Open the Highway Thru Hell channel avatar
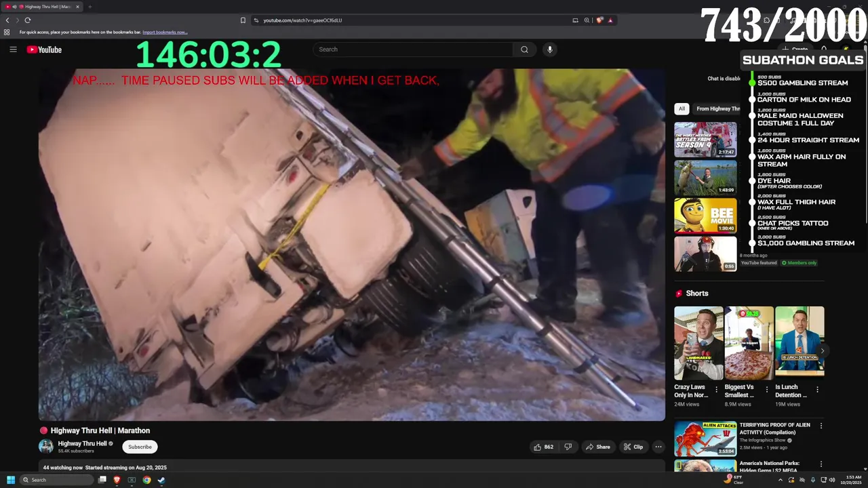This screenshot has height=488, width=868. click(46, 446)
